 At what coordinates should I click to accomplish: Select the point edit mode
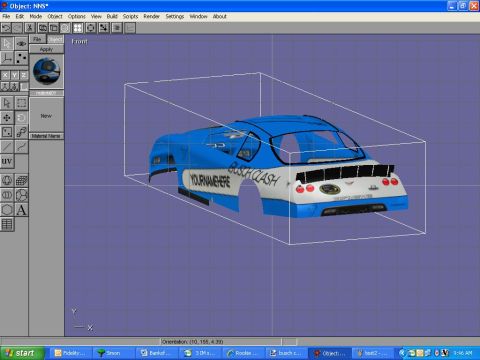tap(21, 58)
